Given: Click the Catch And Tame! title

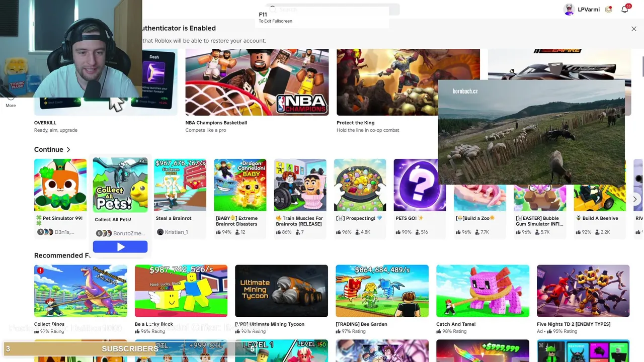Looking at the screenshot, I should 456,324.
